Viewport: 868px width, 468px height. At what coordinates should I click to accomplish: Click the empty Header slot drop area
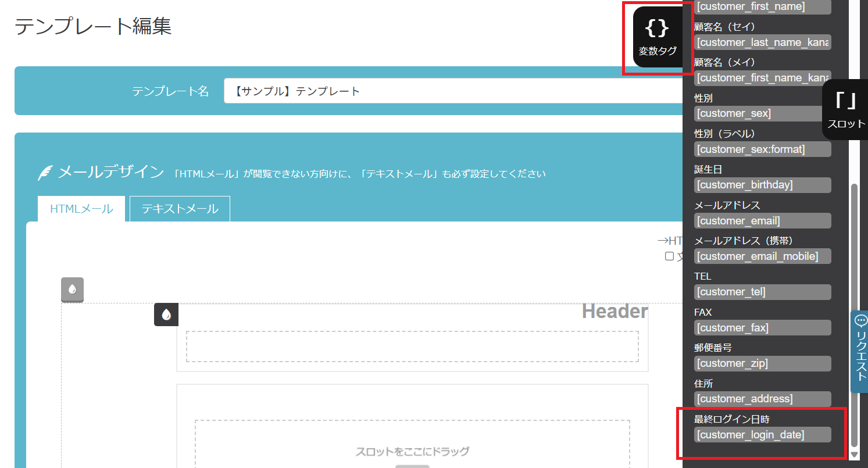(x=412, y=346)
